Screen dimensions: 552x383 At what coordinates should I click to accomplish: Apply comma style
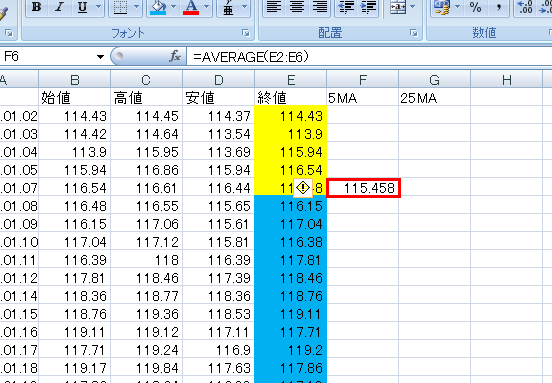click(498, 7)
